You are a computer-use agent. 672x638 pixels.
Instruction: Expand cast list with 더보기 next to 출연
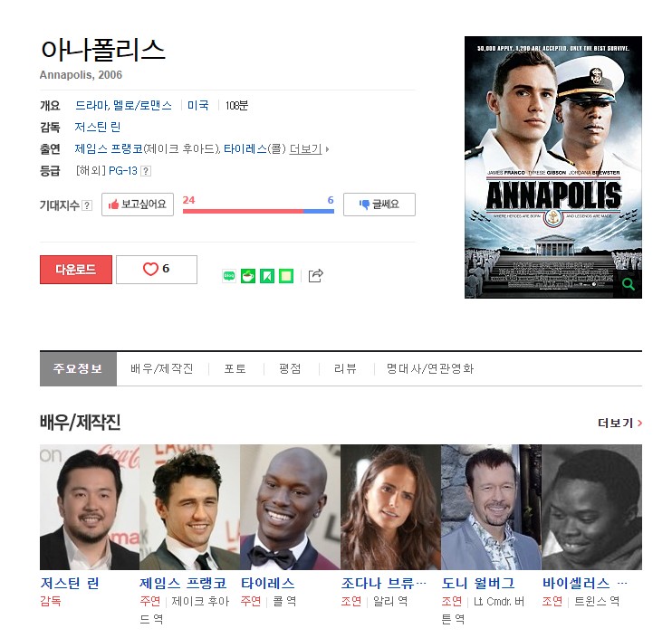coord(309,149)
